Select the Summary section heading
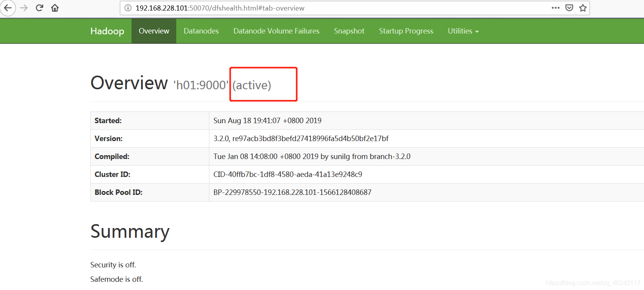Image resolution: width=644 pixels, height=290 pixels. pos(130,232)
